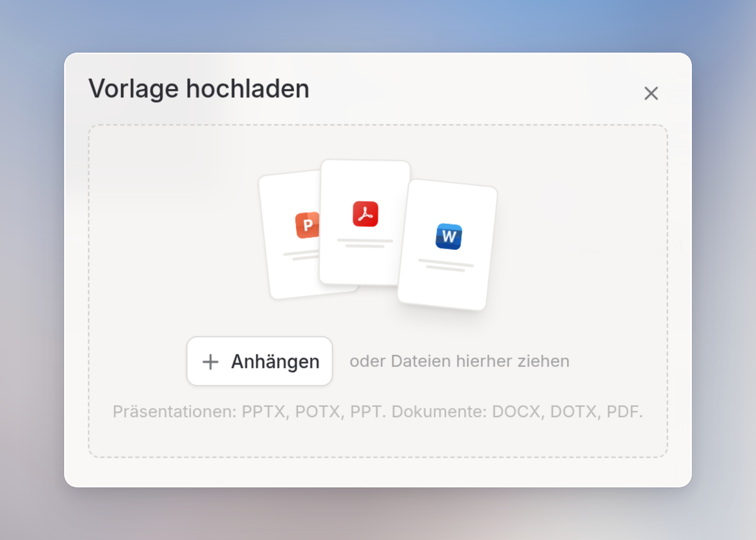Click the Word document icon
The image size is (756, 540).
[449, 236]
